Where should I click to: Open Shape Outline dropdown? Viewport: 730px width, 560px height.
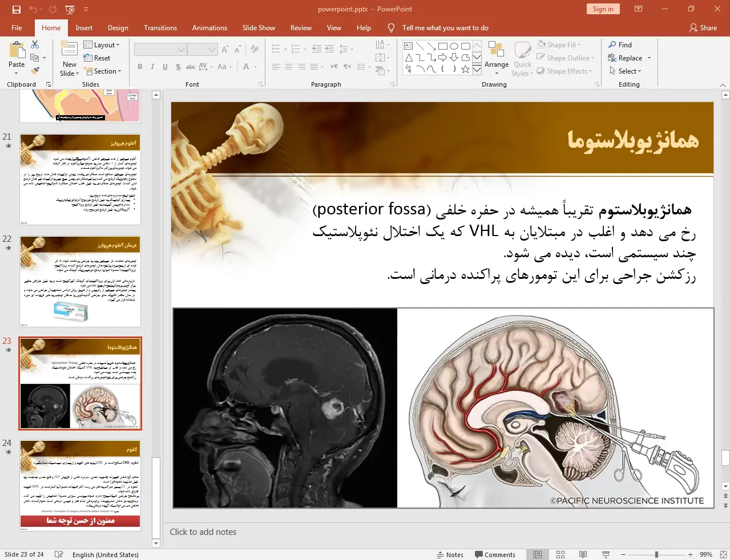[x=565, y=58]
